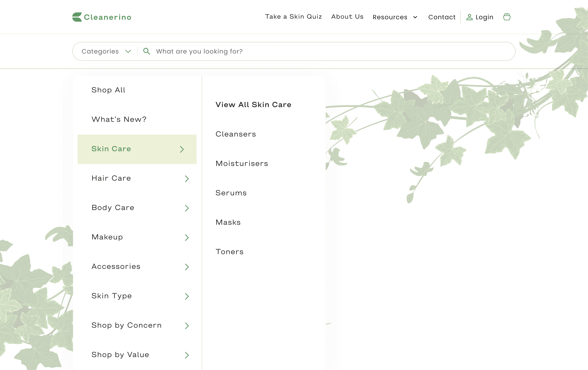The width and height of the screenshot is (588, 370).
Task: Click the Cleanerino leaf logo icon
Action: coord(77,17)
